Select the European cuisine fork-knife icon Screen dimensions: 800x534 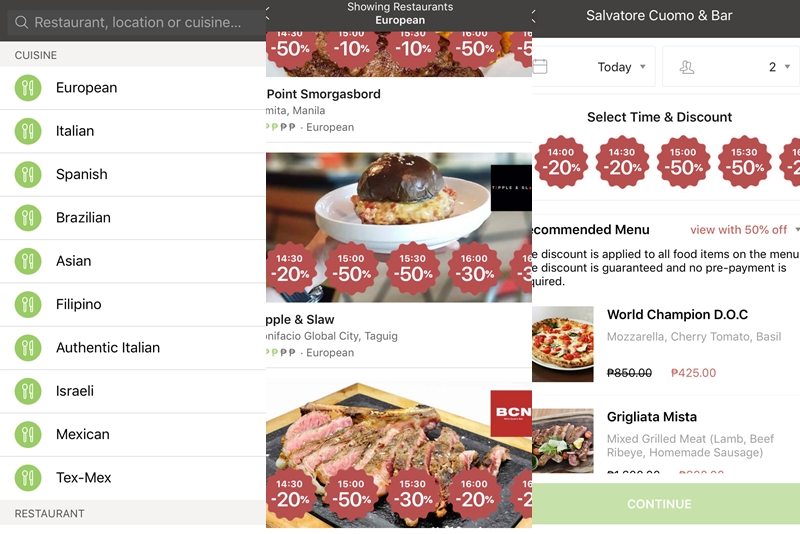28,88
